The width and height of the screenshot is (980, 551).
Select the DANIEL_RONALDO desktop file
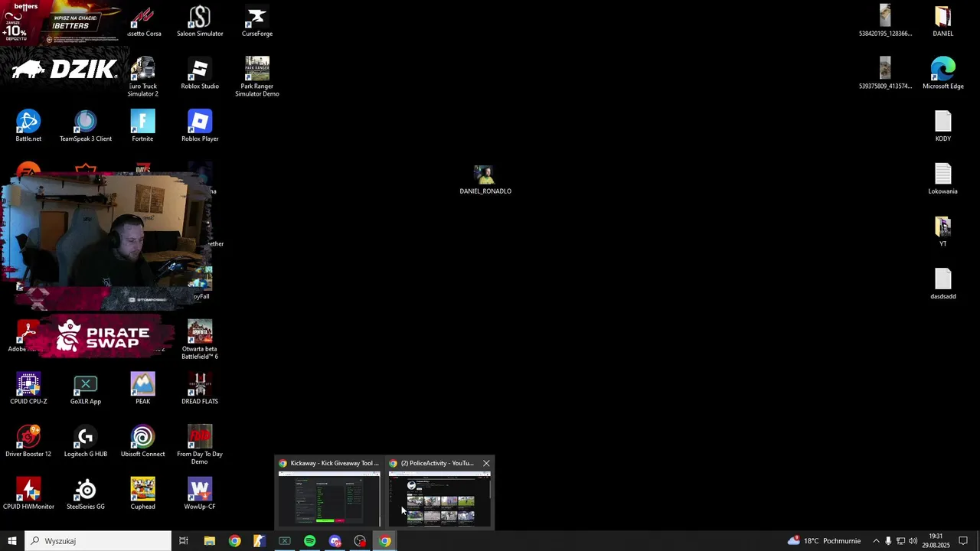point(485,181)
